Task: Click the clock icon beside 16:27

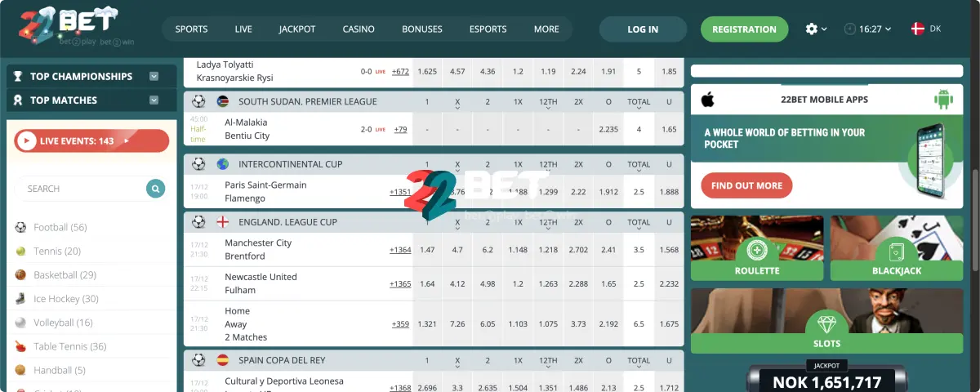Action: pyautogui.click(x=850, y=29)
